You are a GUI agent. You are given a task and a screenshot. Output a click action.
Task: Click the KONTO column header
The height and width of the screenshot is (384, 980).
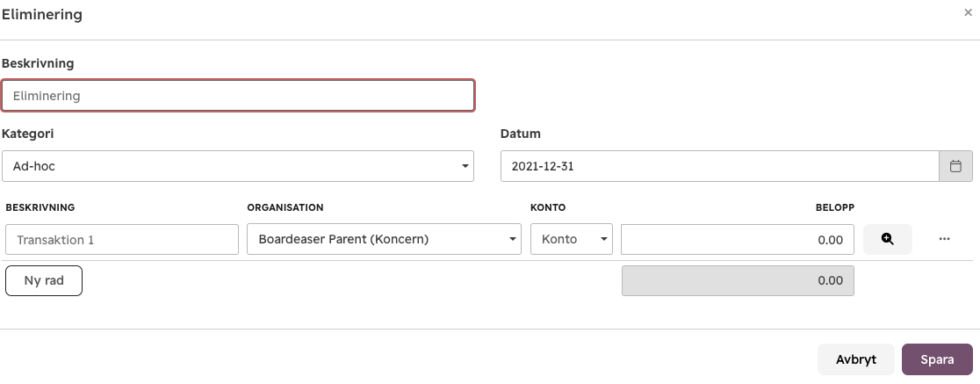[548, 207]
